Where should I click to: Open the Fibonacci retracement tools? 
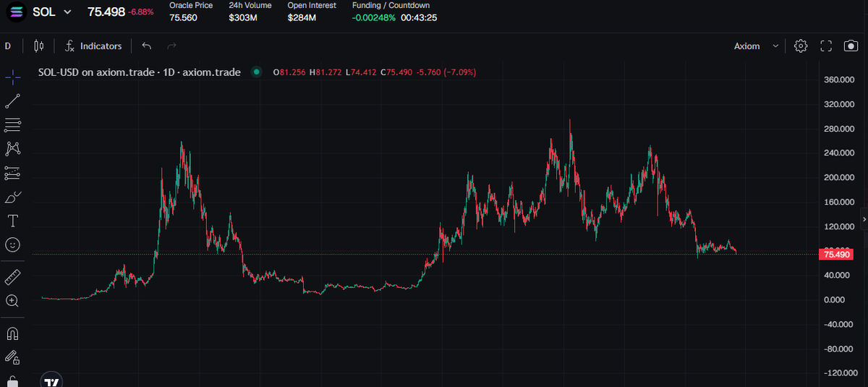point(12,125)
